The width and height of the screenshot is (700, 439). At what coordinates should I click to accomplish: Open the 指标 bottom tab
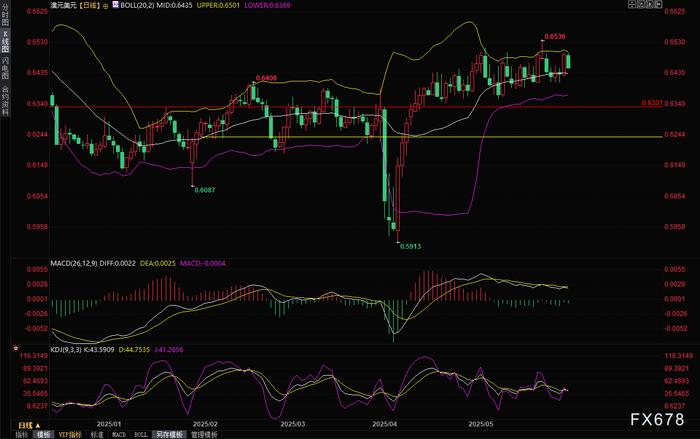point(21,435)
